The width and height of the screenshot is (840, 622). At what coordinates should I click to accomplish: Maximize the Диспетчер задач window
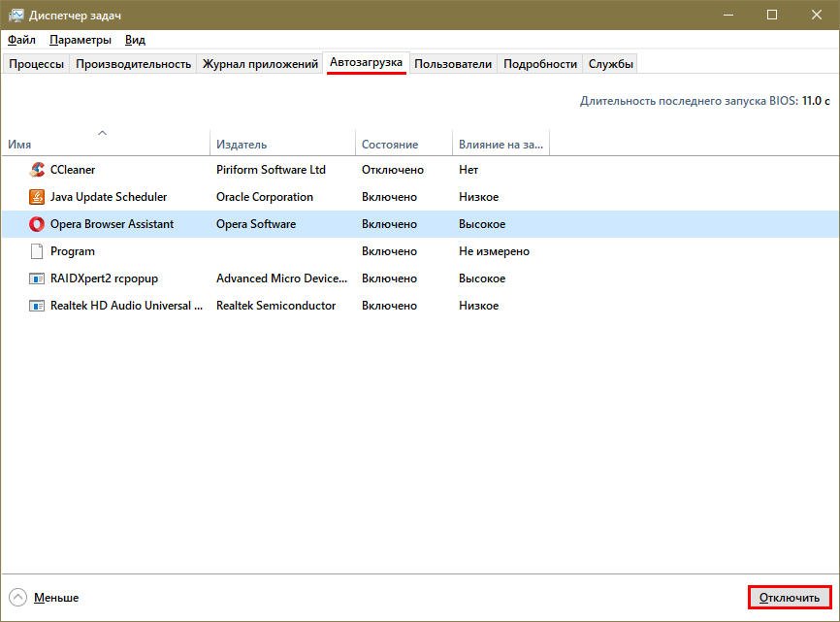[772, 15]
